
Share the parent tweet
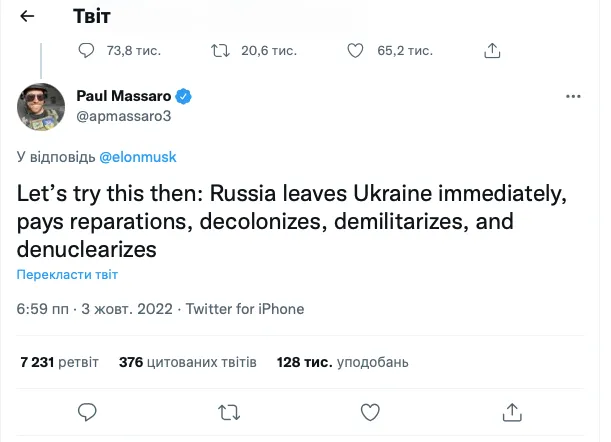tap(492, 50)
